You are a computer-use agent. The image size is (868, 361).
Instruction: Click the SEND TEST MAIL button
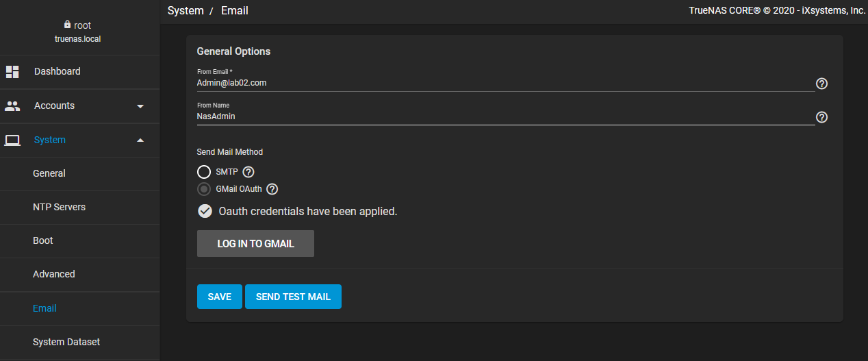293,297
